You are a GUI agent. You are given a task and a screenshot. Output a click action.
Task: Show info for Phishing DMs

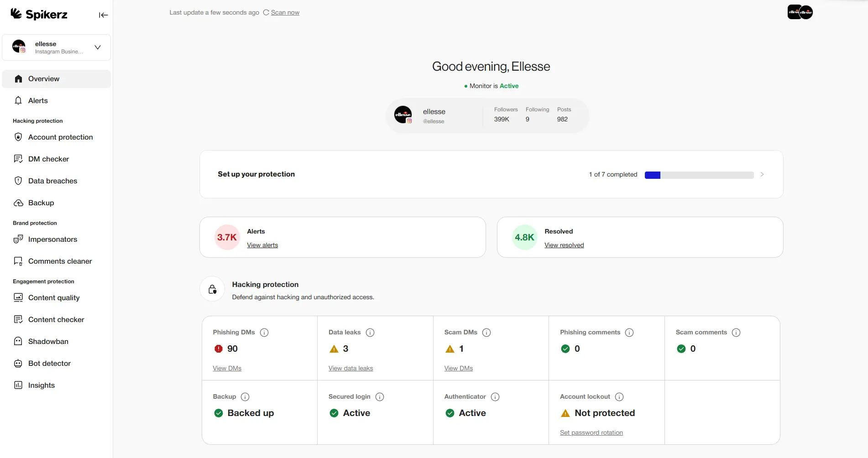pos(264,333)
